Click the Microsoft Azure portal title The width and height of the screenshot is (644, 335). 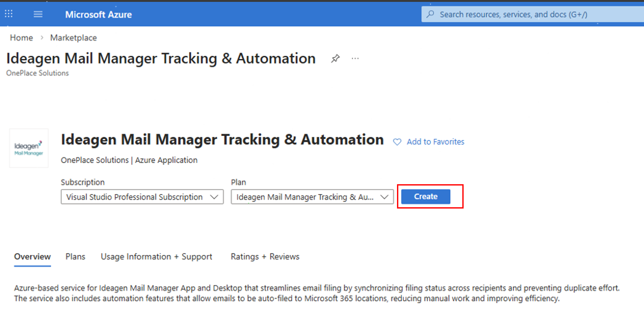(98, 14)
